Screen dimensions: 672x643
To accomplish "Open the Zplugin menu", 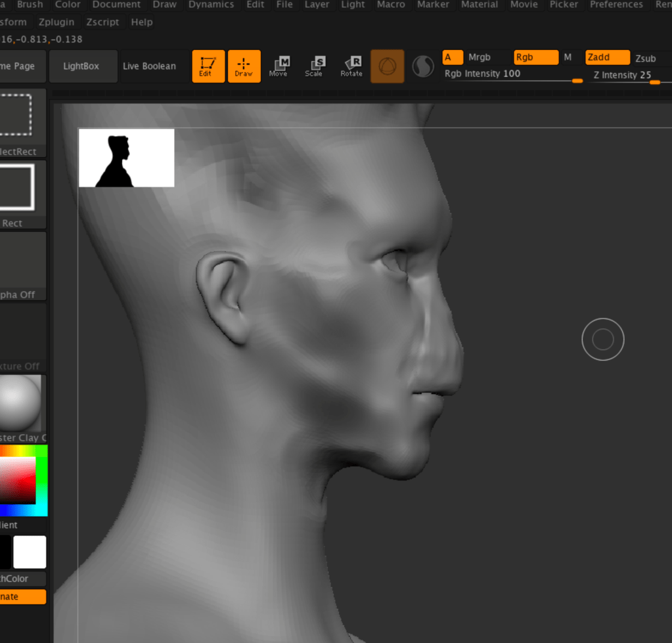I will (x=56, y=22).
